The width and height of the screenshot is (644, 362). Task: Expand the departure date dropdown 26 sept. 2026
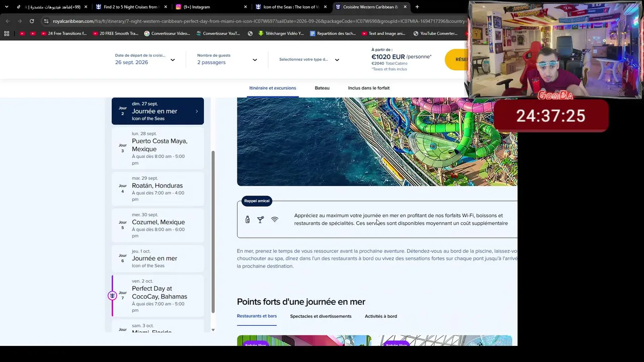(145, 59)
